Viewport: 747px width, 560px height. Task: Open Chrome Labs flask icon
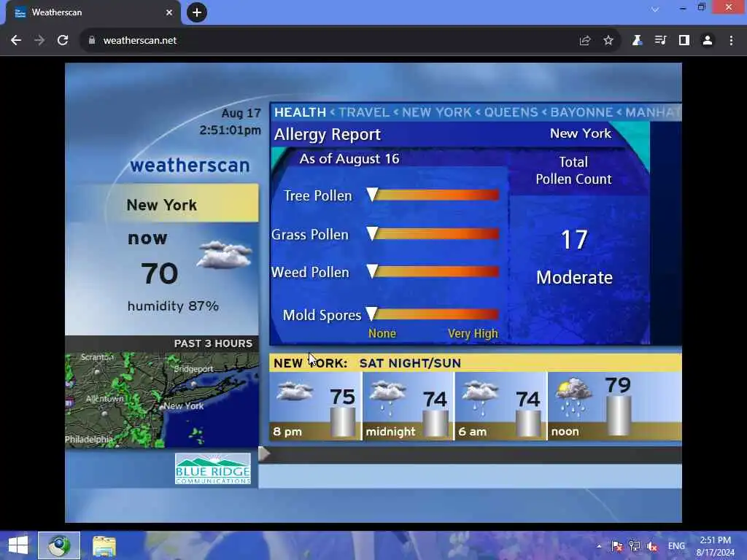click(637, 41)
